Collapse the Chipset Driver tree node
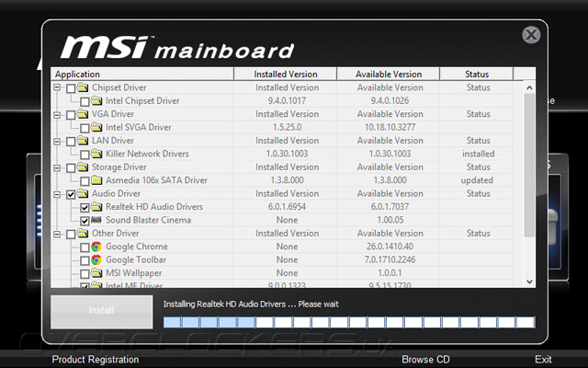Screen dimensions: 588x368 click(x=57, y=88)
